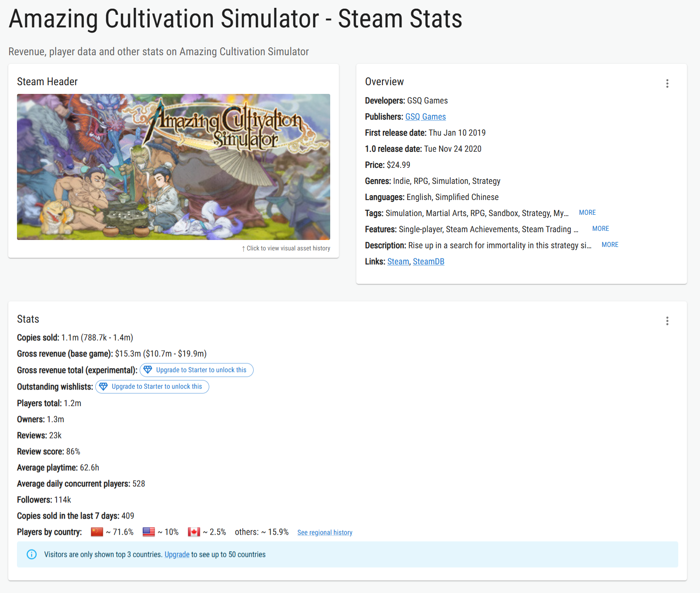700x593 pixels.
Task: Click the 'Steam Header' card heading
Action: tap(47, 81)
